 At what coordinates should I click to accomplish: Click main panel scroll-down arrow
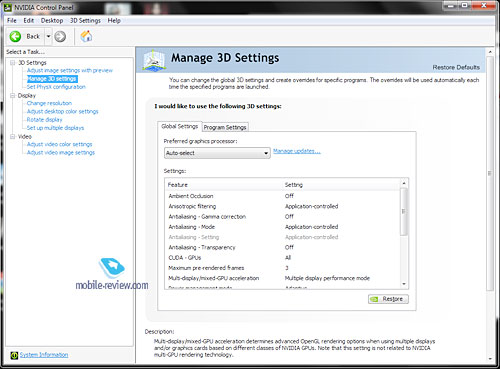tap(490, 359)
